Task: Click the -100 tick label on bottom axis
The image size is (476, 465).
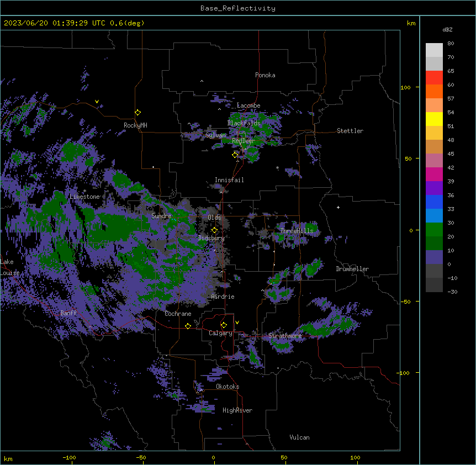Action: point(69,457)
